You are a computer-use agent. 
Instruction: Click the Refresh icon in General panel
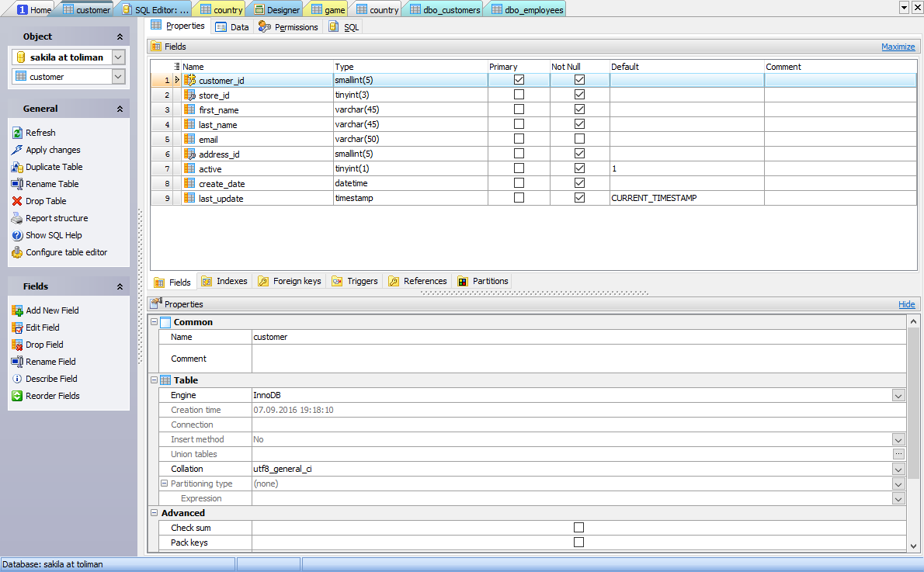17,133
